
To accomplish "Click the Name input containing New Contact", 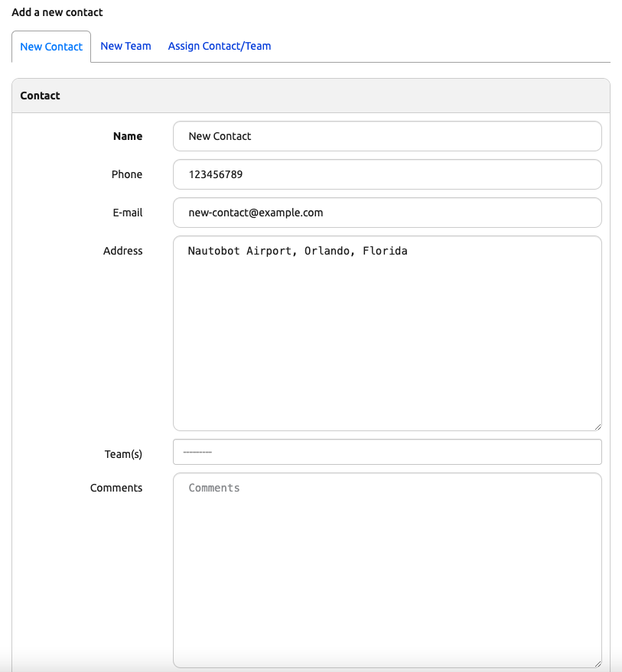I will pos(387,136).
